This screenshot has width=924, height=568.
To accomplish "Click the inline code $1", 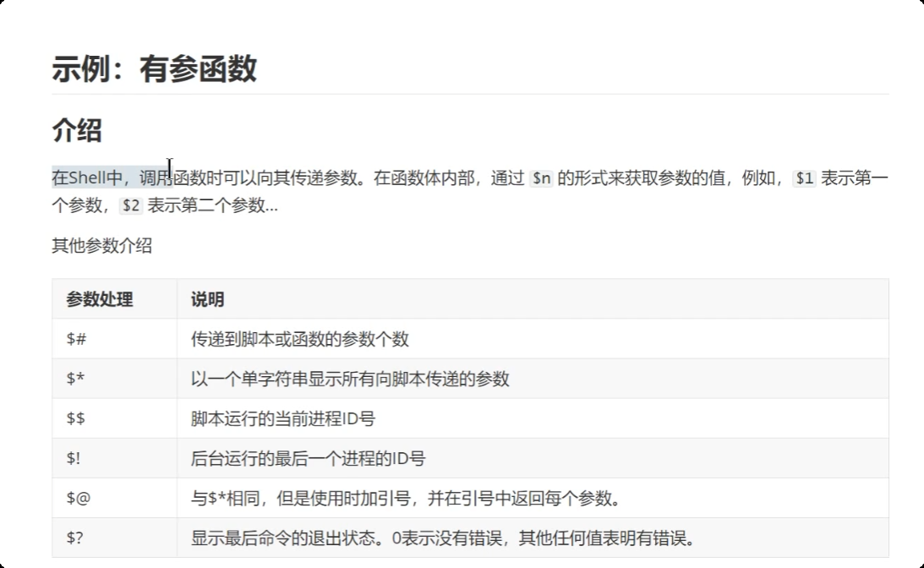I will [x=804, y=178].
